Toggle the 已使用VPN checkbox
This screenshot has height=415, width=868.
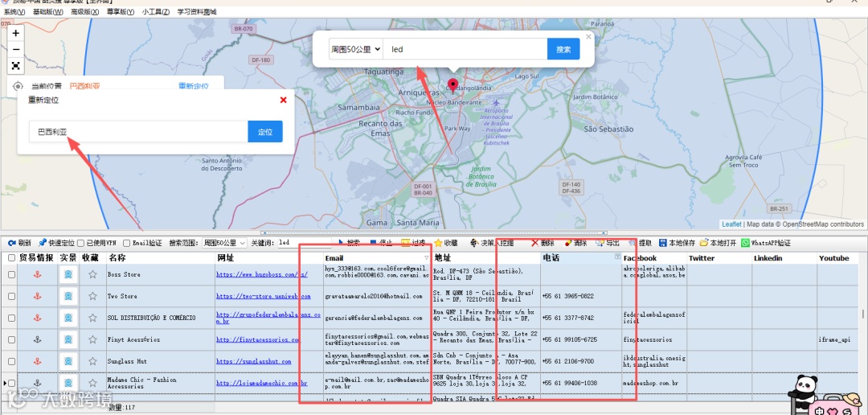tap(81, 243)
